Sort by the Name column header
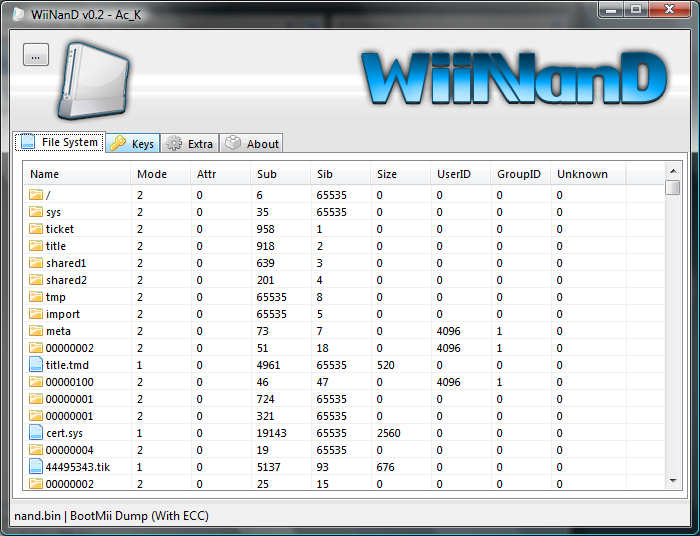The height and width of the screenshot is (536, 700). (77, 174)
